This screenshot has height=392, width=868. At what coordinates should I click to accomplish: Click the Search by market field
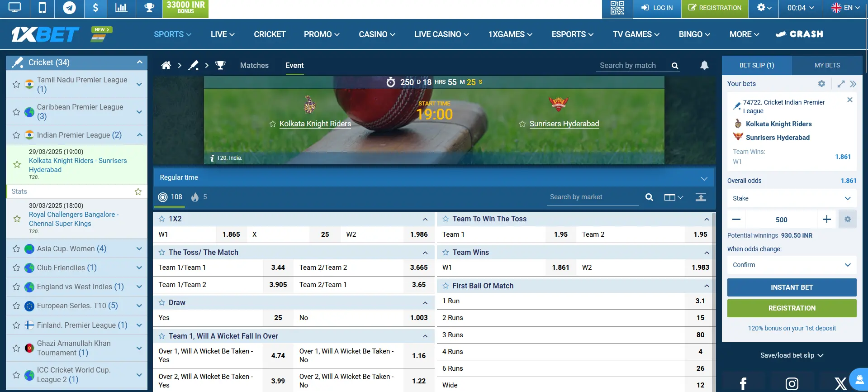[593, 197]
